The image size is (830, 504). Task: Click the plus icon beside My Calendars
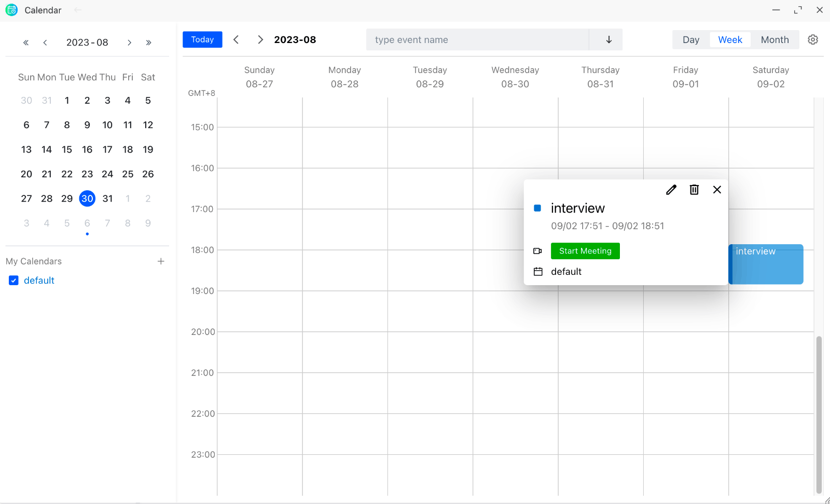pyautogui.click(x=161, y=261)
